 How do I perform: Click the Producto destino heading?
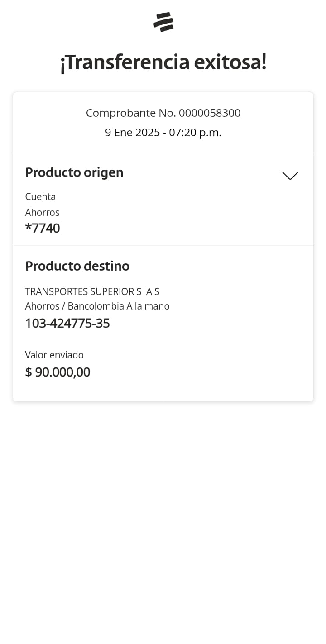pyautogui.click(x=77, y=266)
